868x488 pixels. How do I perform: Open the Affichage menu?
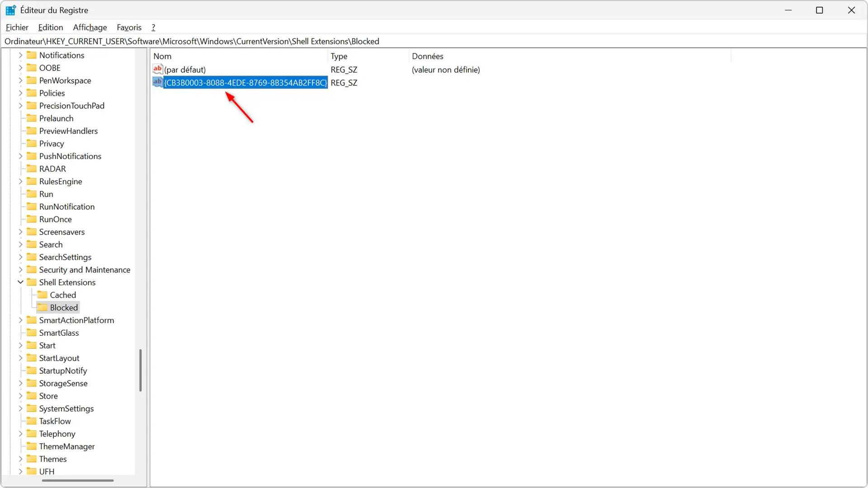[90, 28]
